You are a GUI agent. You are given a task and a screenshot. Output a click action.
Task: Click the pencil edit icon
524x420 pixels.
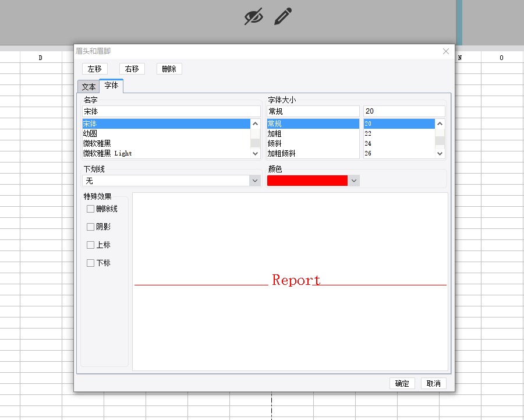pos(283,16)
